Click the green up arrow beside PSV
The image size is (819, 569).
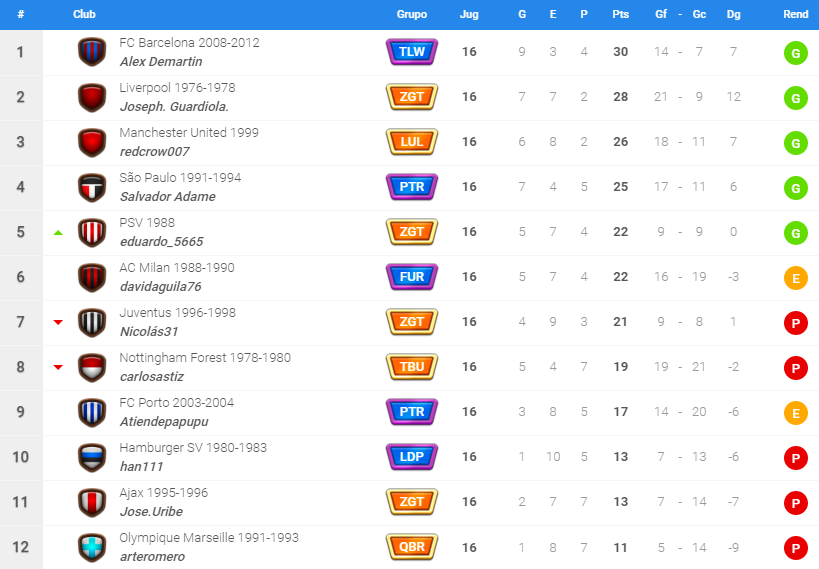pyautogui.click(x=58, y=233)
